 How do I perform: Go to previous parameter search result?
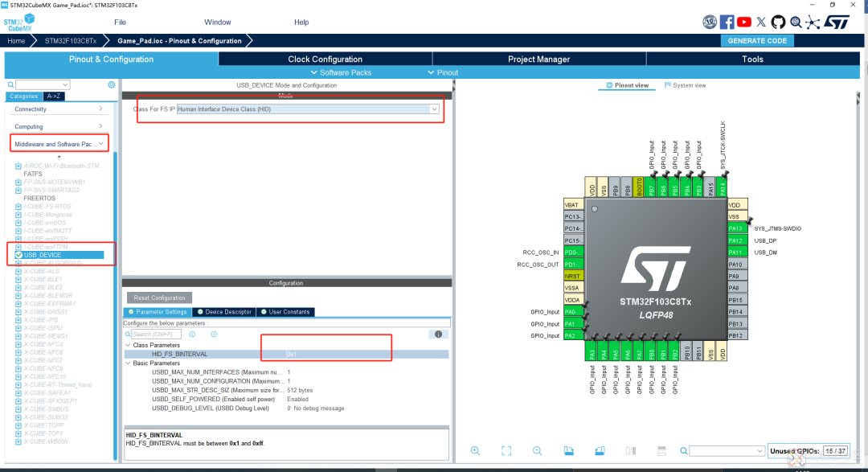192,334
